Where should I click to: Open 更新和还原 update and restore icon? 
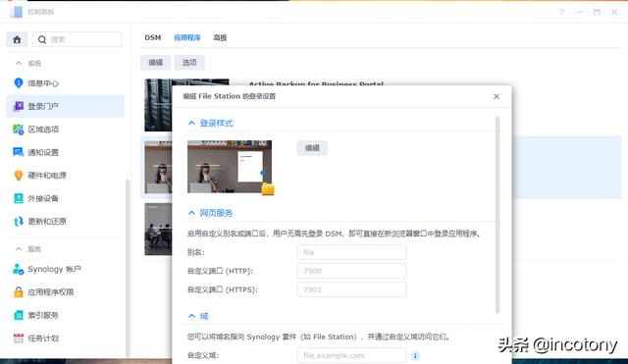19,222
